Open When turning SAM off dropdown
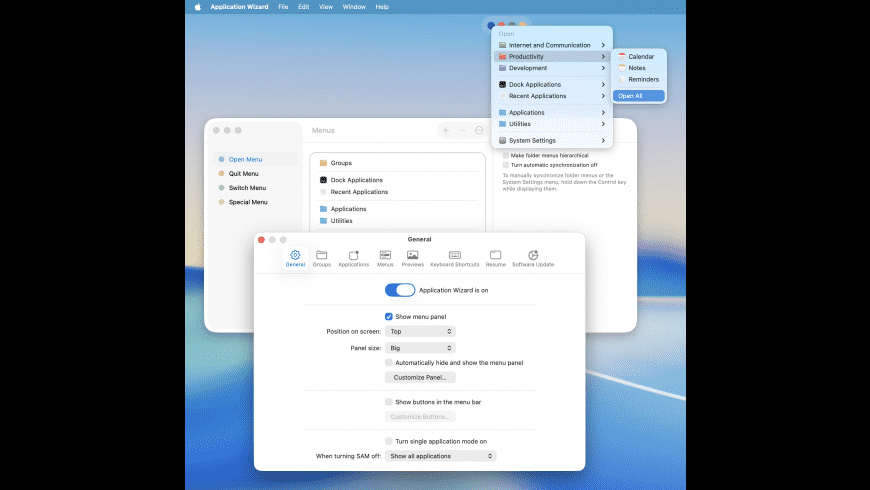Image resolution: width=870 pixels, height=490 pixels. tap(441, 456)
